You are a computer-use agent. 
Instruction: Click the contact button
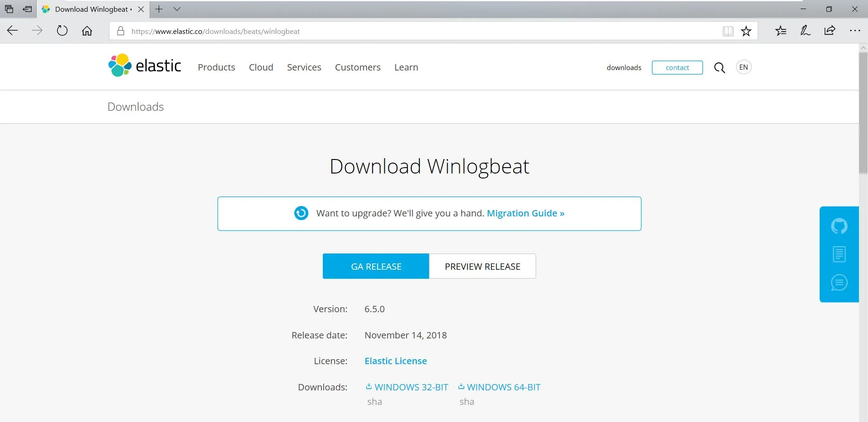coord(677,67)
